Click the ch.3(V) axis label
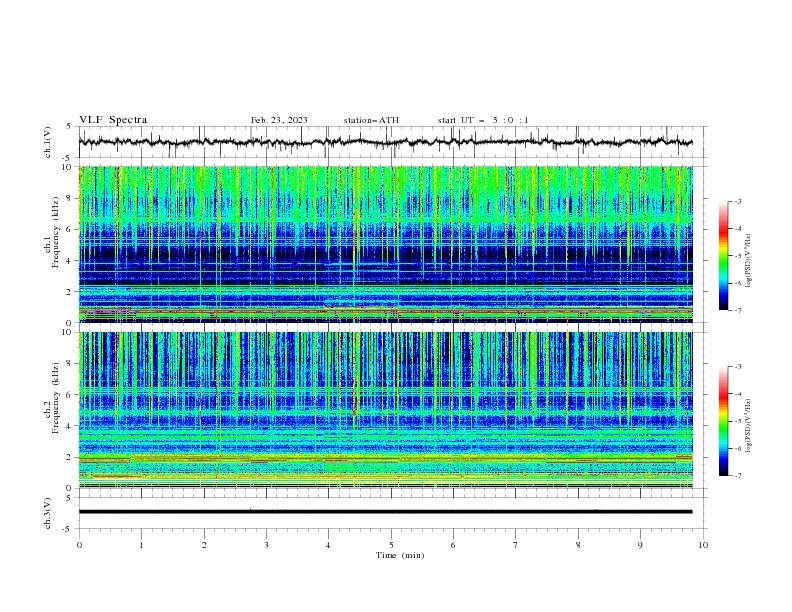792x612 pixels. click(49, 511)
